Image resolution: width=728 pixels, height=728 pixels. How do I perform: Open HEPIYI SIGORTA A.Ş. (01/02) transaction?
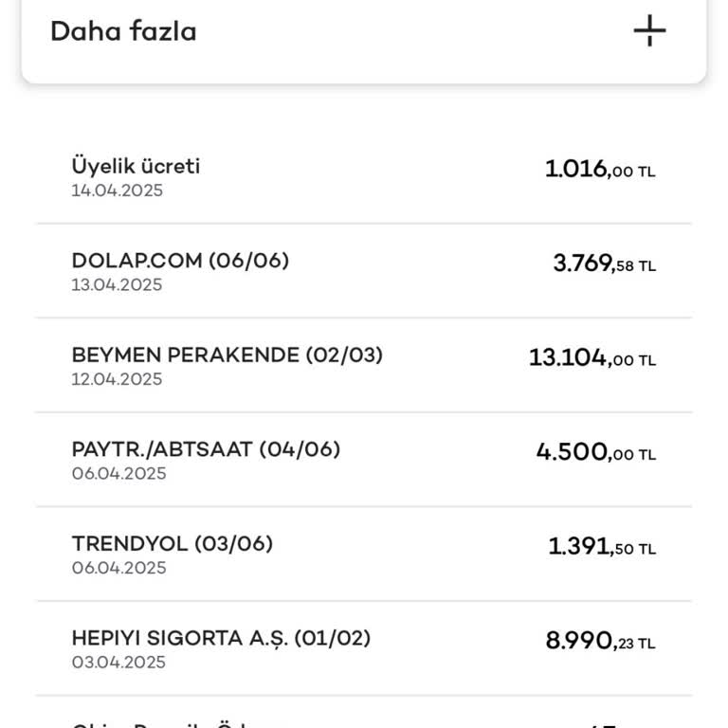click(221, 638)
